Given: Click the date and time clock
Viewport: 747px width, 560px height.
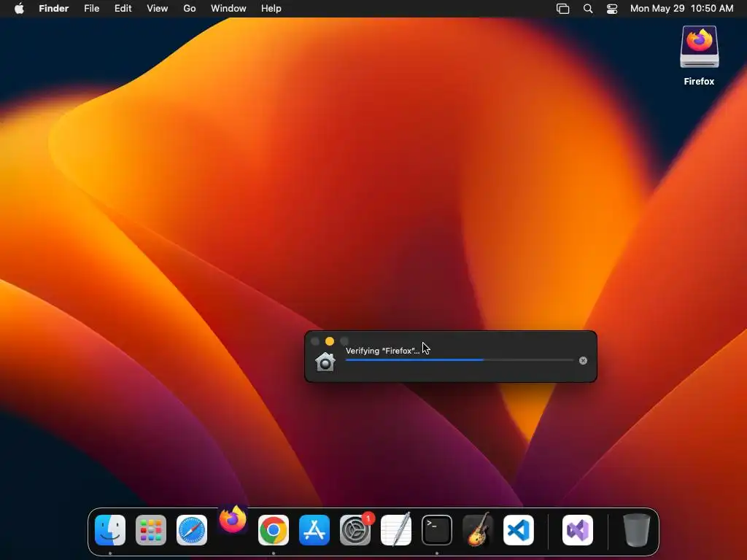Looking at the screenshot, I should [682, 9].
